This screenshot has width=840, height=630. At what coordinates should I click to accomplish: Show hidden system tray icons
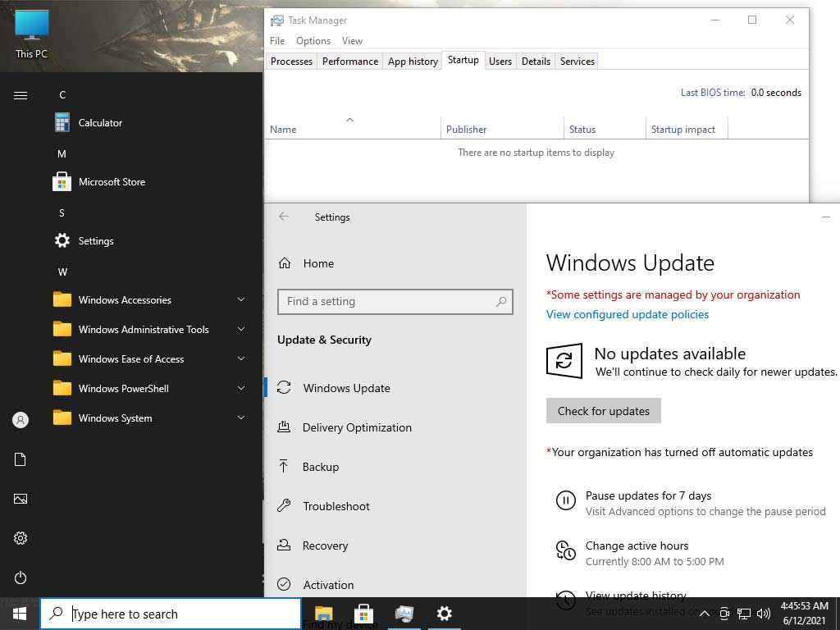(705, 614)
